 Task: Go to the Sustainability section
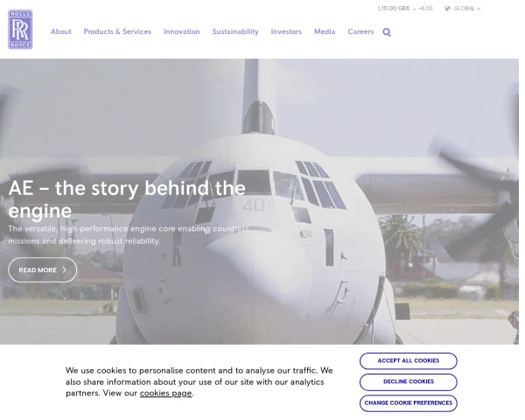[235, 31]
